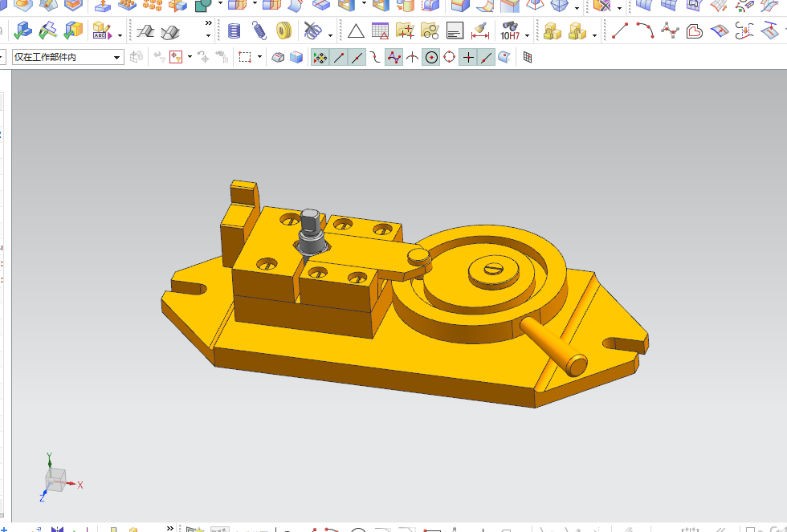Select the spline through points tool

[670, 31]
